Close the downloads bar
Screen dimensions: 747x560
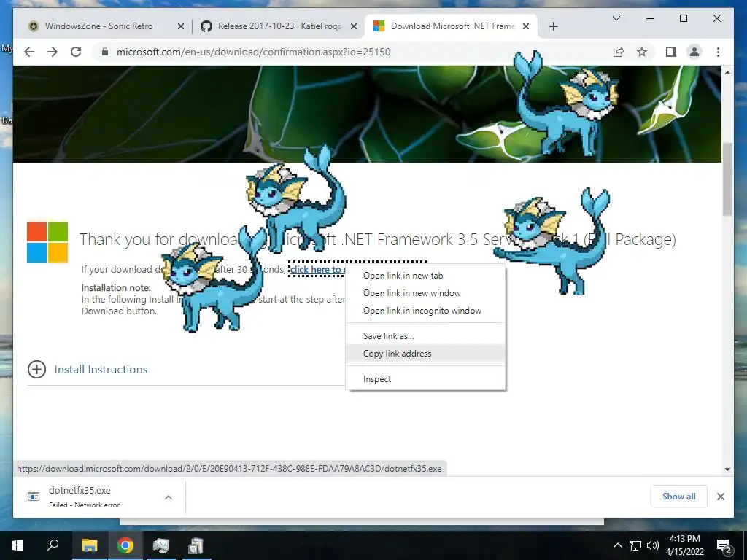pos(720,497)
